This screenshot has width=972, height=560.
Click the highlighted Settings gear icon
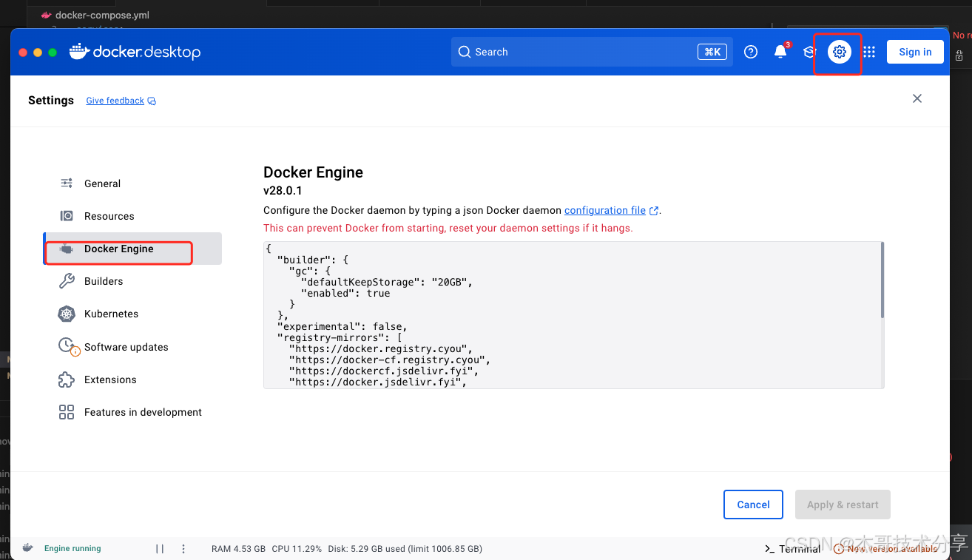click(838, 52)
